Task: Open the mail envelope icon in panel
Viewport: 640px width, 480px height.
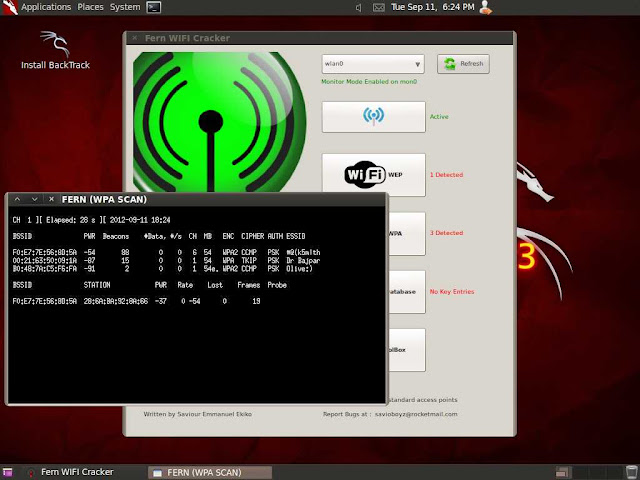Action: click(378, 7)
